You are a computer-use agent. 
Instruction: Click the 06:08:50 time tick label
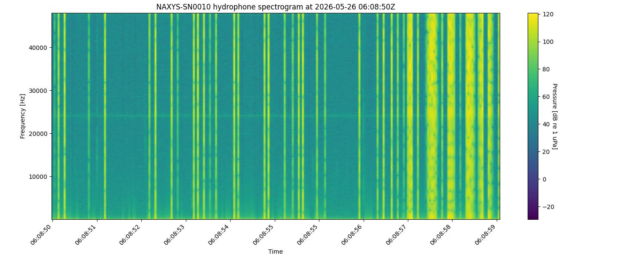42,234
